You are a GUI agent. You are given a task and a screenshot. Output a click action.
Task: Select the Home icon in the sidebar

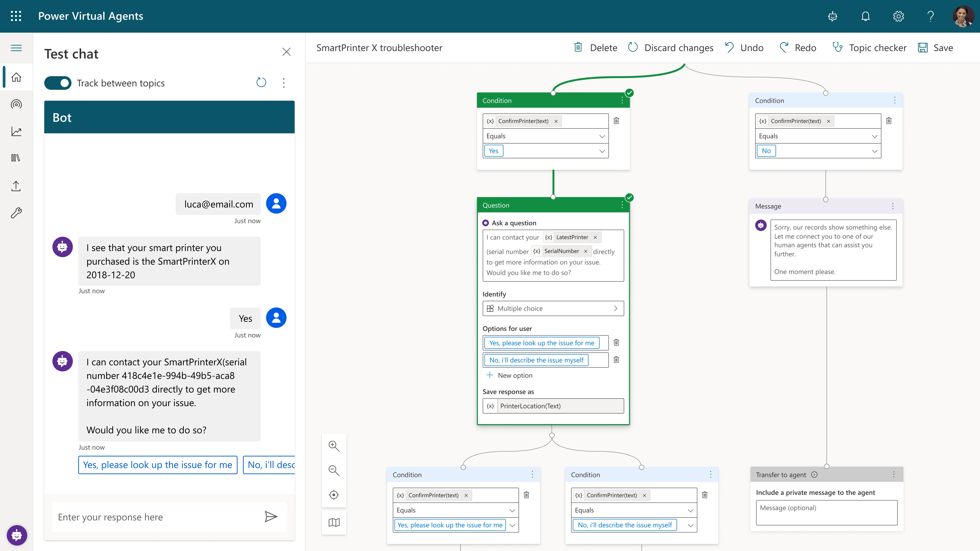tap(16, 77)
